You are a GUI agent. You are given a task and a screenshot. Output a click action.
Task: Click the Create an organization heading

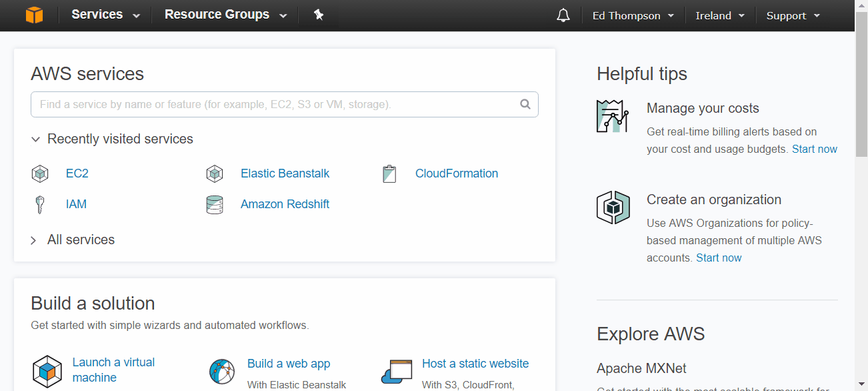[714, 200]
